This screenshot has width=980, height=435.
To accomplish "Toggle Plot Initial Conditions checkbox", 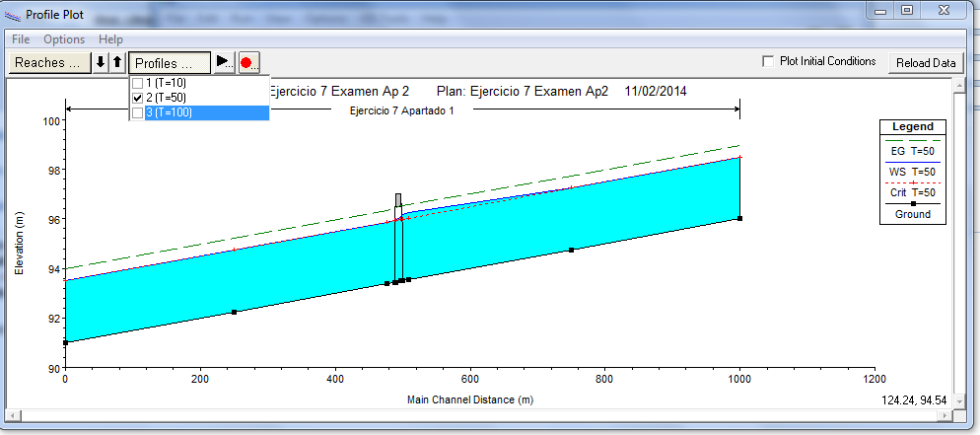I will (x=768, y=61).
